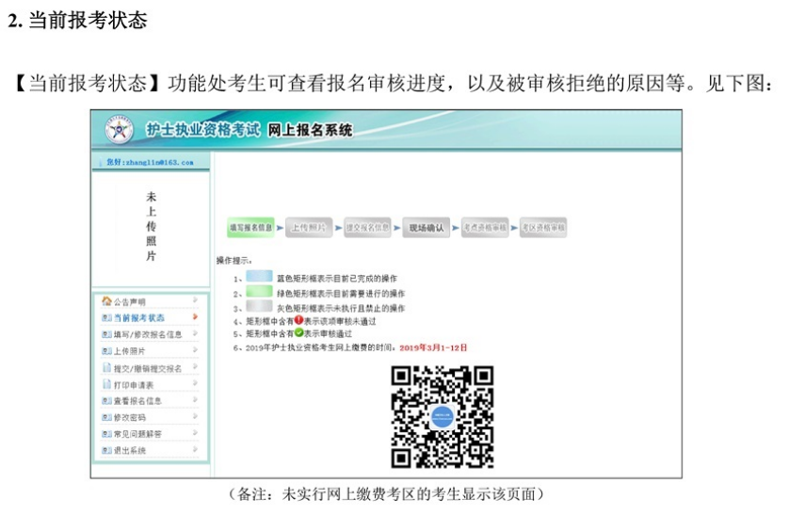Click the 未上传照片 photo placeholder

151,226
